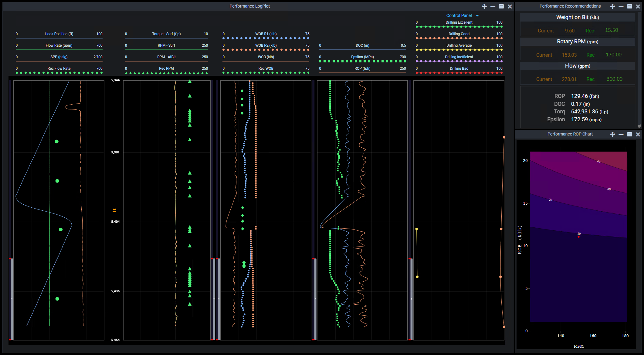Maximize the Performance ROP Chart panel
The height and width of the screenshot is (355, 644).
tap(630, 134)
